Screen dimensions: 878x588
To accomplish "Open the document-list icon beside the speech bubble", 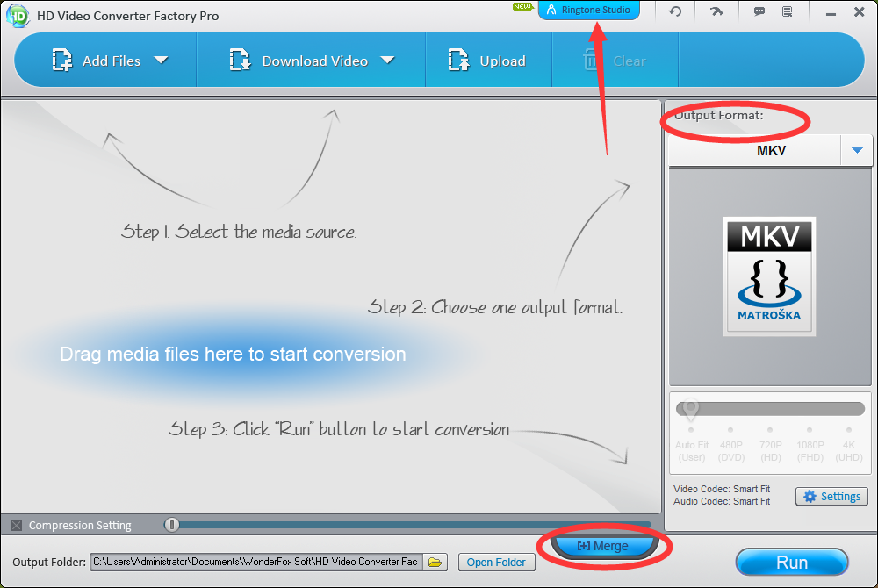I will coord(788,11).
